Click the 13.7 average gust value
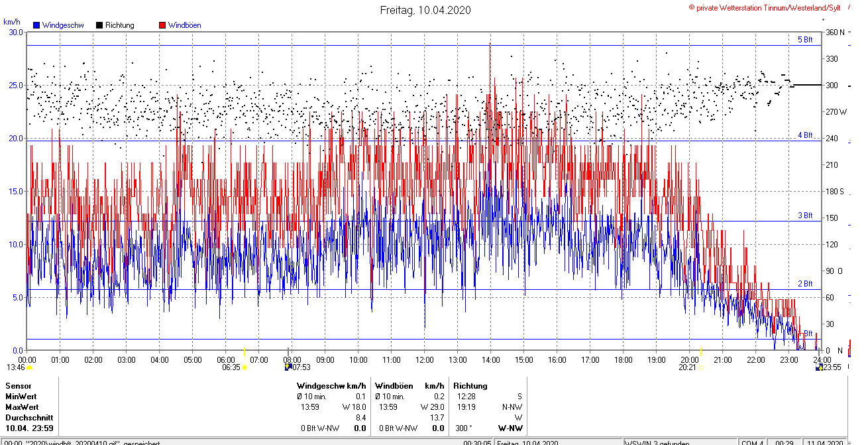Viewport: 868px width, 445px height. (x=437, y=418)
